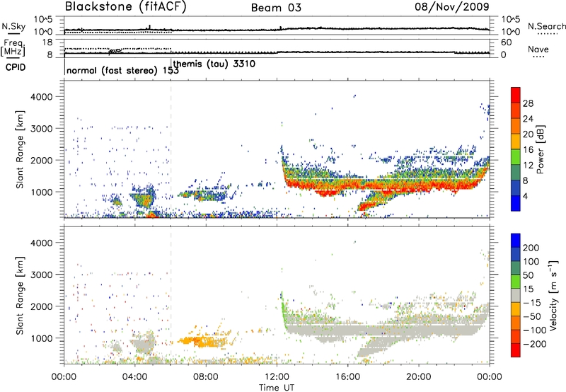Click the '16:00' time tick label
566x392 pixels.
[x=347, y=377]
